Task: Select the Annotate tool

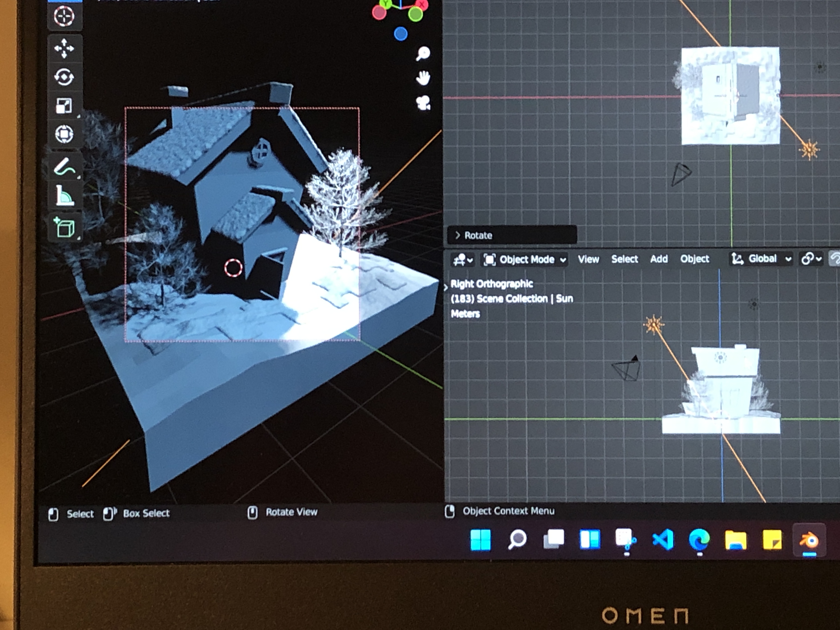Action: coord(64,167)
